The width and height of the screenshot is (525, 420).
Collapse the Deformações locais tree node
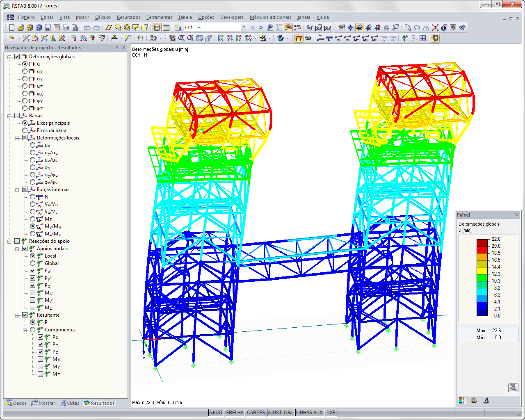(17, 138)
